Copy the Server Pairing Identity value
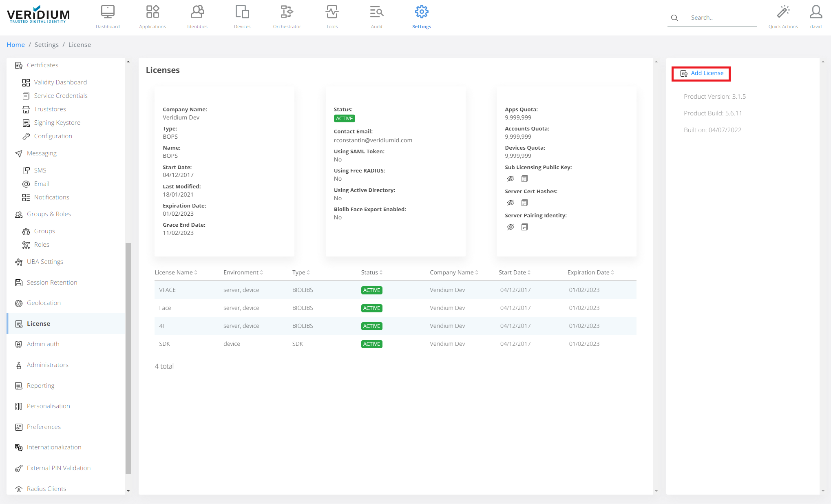The width and height of the screenshot is (831, 504). (x=524, y=227)
